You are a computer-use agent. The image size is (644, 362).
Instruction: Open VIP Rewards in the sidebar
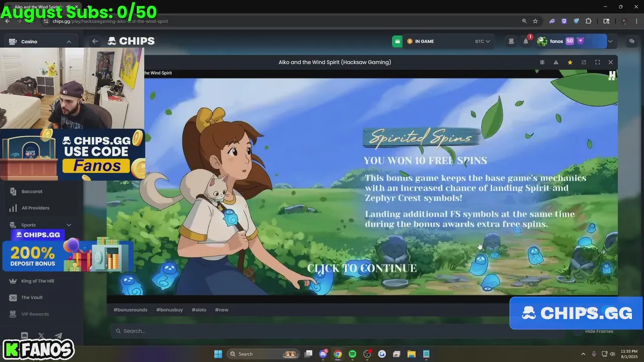click(35, 314)
